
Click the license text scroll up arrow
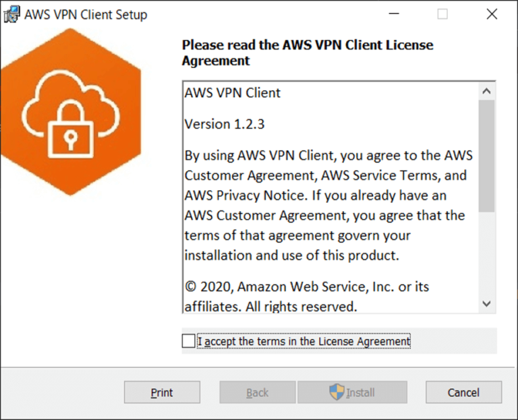pyautogui.click(x=486, y=91)
